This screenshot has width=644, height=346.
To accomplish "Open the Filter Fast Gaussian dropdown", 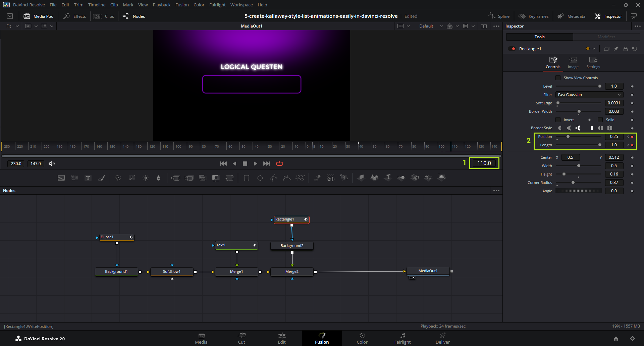I will click(x=589, y=95).
